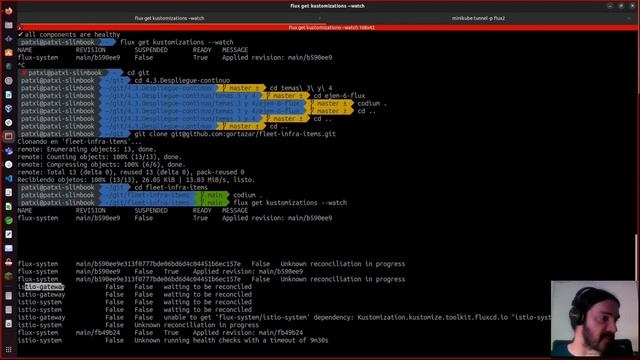Click 'Applied revision: main/fb49b24' message
This screenshot has height=360, width=640.
(248, 333)
